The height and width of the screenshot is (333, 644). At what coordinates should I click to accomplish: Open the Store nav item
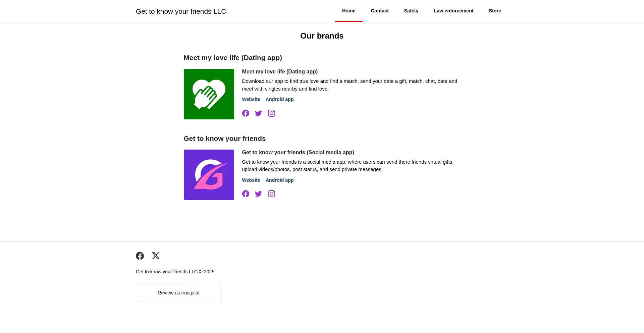495,11
